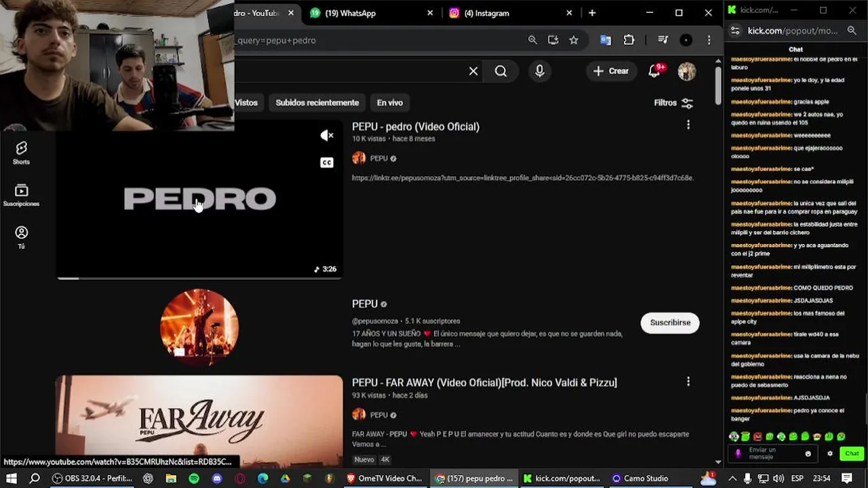Open the Shorts section in YouTube sidebar
The image size is (868, 488).
tap(21, 152)
